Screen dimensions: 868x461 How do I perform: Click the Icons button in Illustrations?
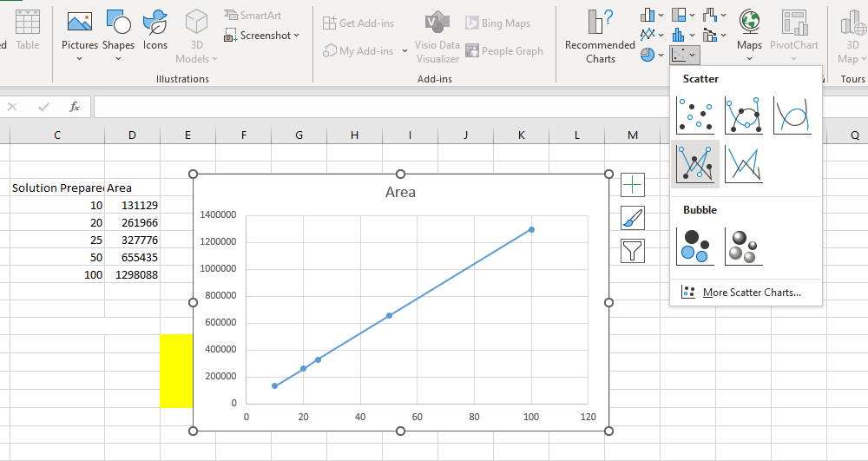click(155, 33)
